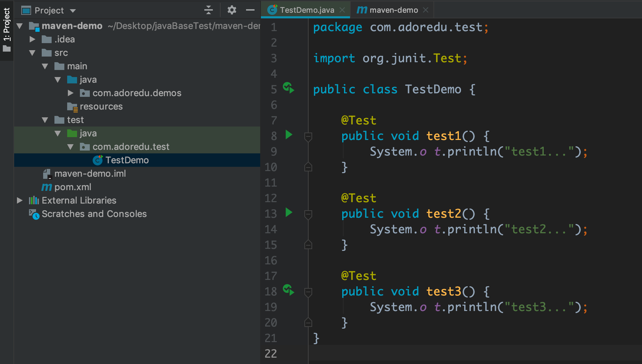The height and width of the screenshot is (364, 642).
Task: Select the com.adoredu.test package
Action: 137,147
